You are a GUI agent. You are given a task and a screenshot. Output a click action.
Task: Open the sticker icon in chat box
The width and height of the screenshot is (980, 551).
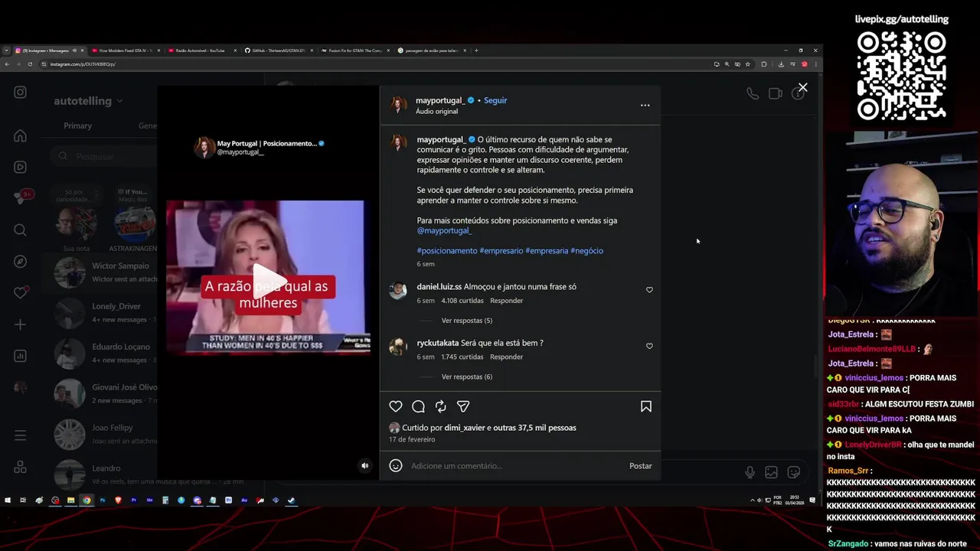[x=794, y=472]
